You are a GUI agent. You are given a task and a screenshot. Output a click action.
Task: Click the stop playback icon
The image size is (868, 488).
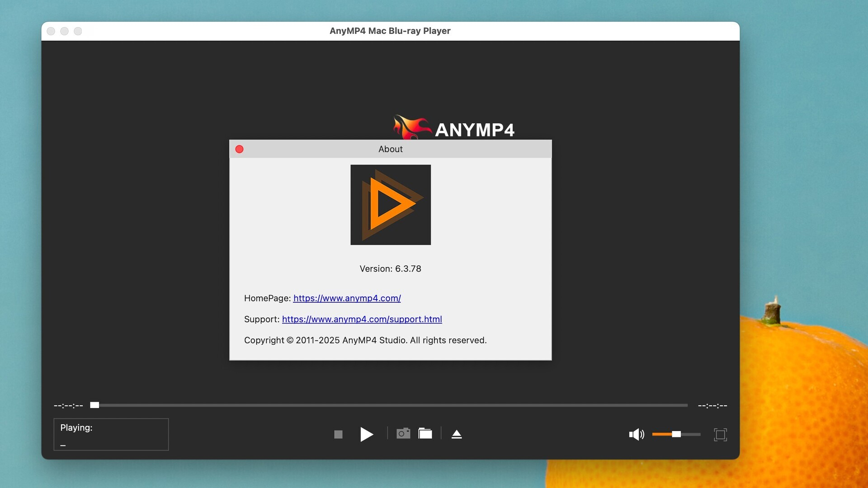pos(338,434)
